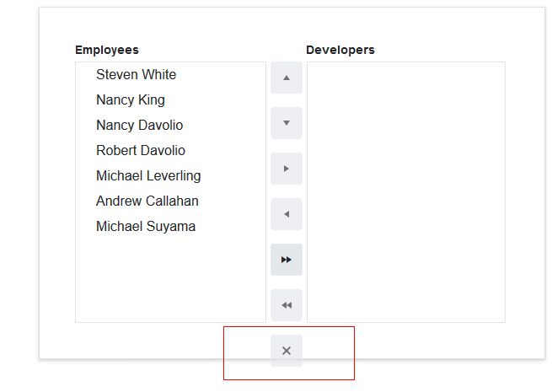
Task: Click empty space below Michael Suyama
Action: click(170, 278)
